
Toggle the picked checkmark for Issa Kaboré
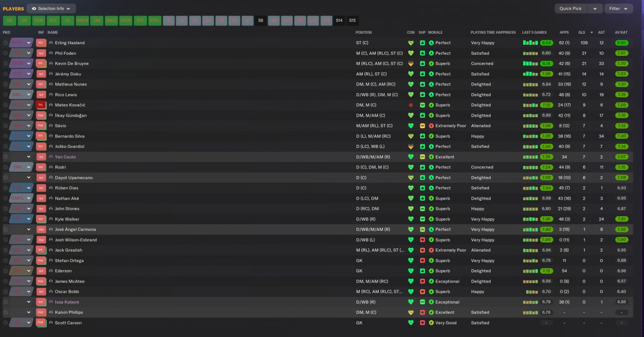click(6, 302)
